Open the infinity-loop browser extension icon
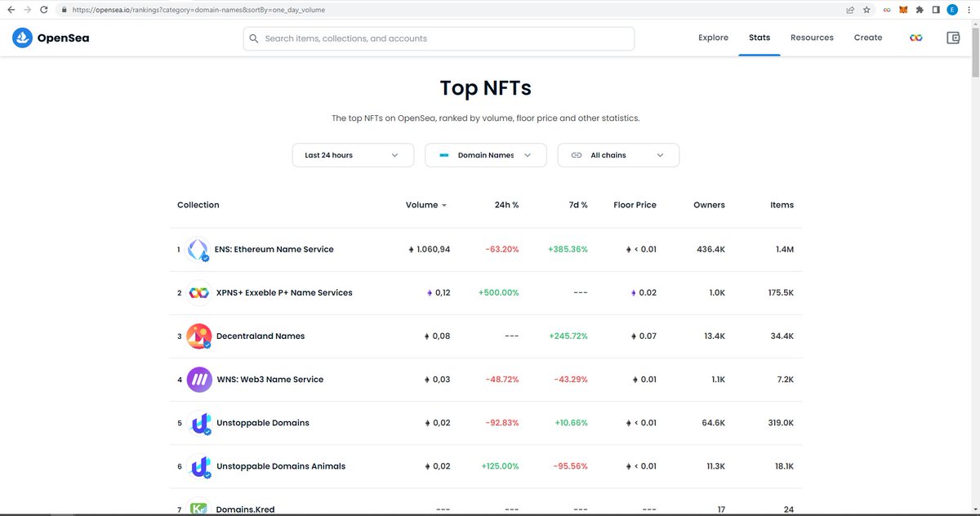The image size is (980, 516). point(887,10)
